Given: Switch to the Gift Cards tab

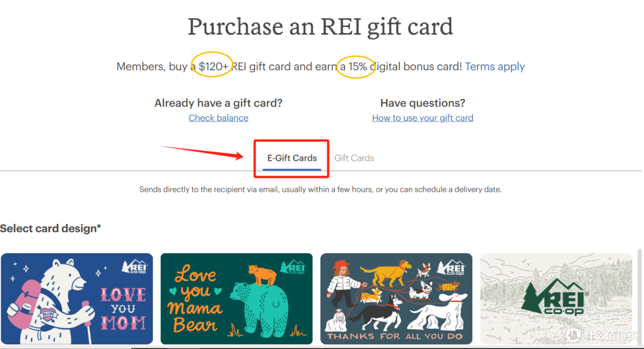Looking at the screenshot, I should tap(354, 158).
